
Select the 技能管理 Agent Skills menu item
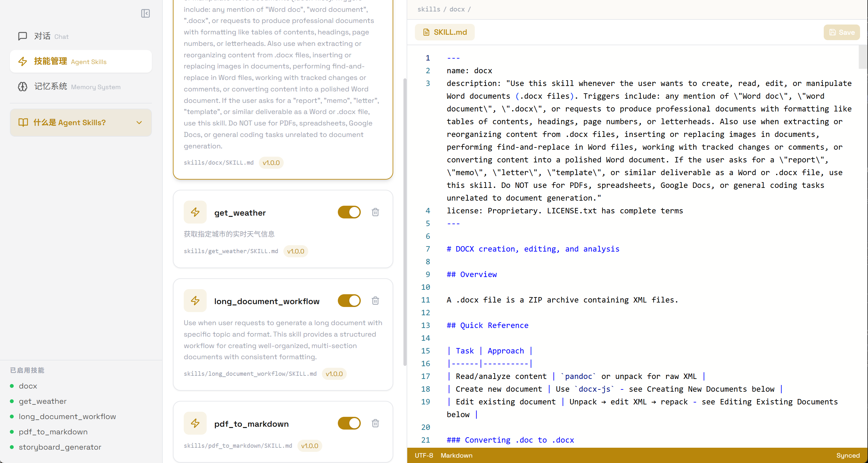coord(81,61)
